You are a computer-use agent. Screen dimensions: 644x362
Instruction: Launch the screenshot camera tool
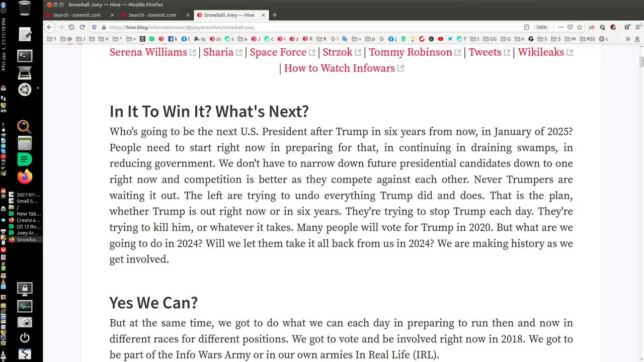coord(25,322)
